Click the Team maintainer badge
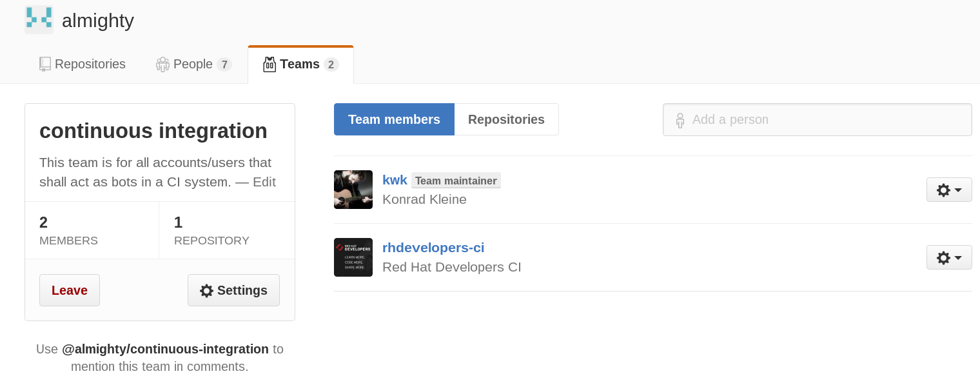 point(456,181)
